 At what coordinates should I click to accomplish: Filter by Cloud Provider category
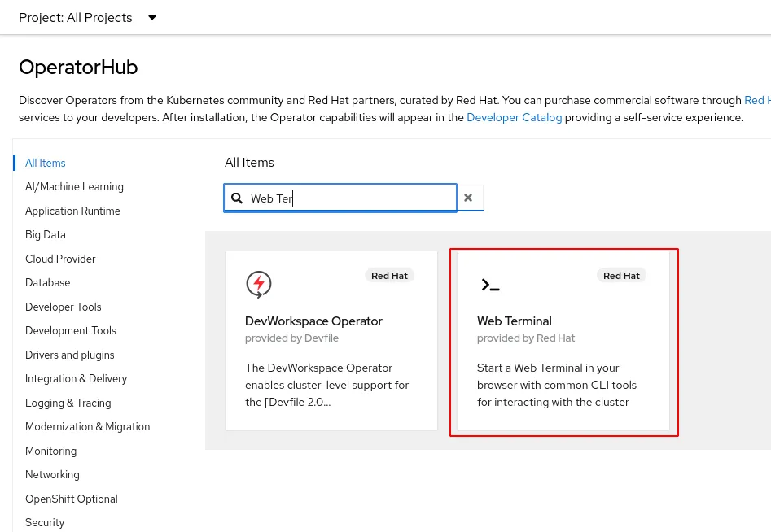(60, 259)
